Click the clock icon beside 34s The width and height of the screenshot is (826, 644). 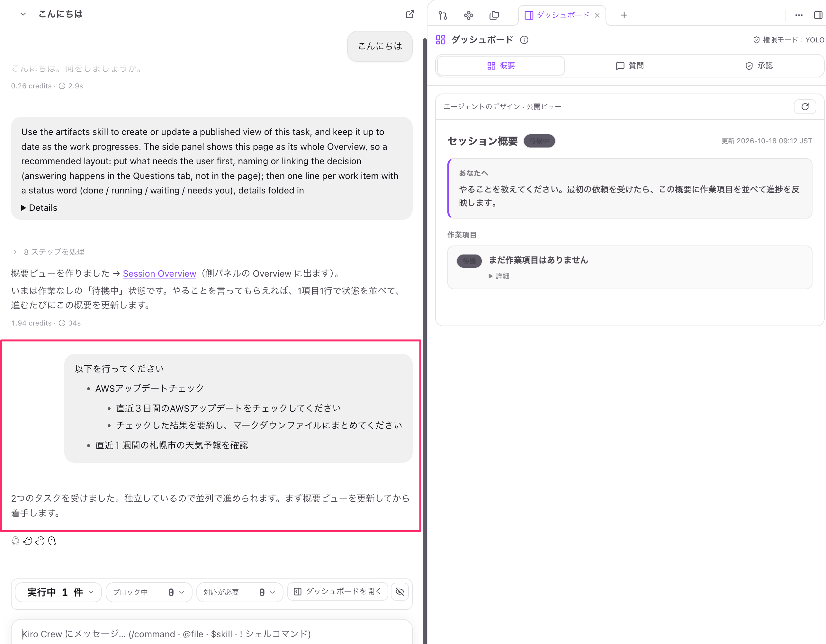[x=62, y=323]
